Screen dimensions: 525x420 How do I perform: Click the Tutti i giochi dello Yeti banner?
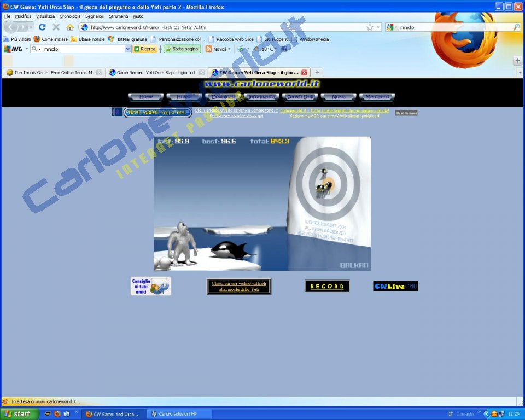point(157,113)
